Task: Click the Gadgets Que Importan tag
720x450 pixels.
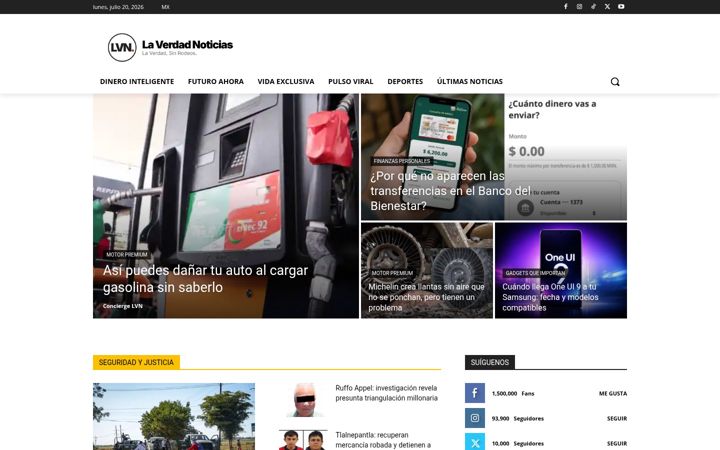Action: tap(535, 273)
